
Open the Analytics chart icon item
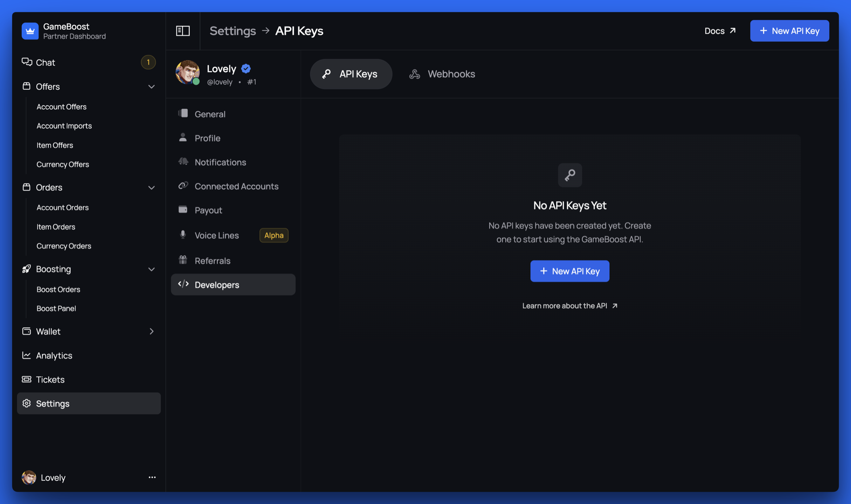pos(54,356)
